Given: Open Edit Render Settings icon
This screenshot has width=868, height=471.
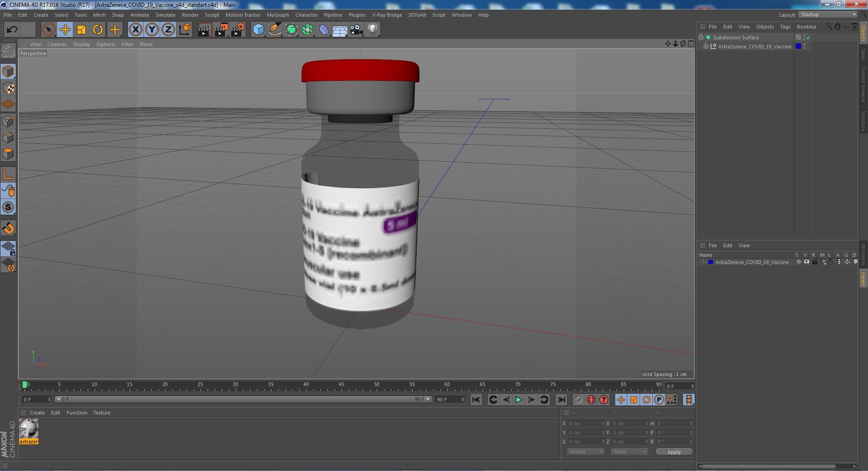Looking at the screenshot, I should coord(237,30).
